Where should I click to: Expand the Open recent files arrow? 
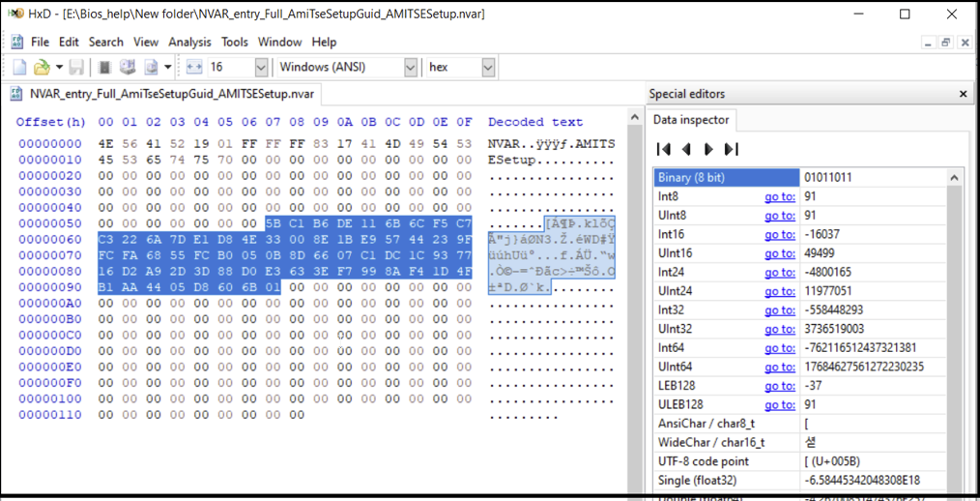(x=59, y=67)
